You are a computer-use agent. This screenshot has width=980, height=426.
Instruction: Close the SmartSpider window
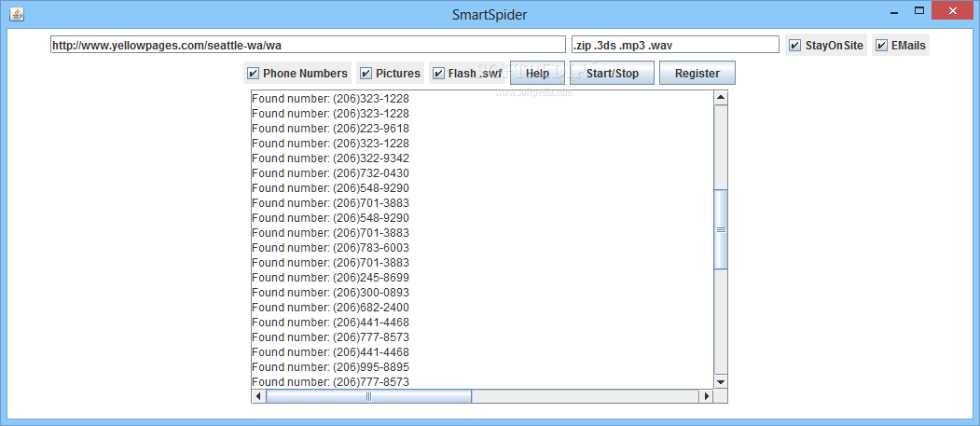[x=953, y=10]
